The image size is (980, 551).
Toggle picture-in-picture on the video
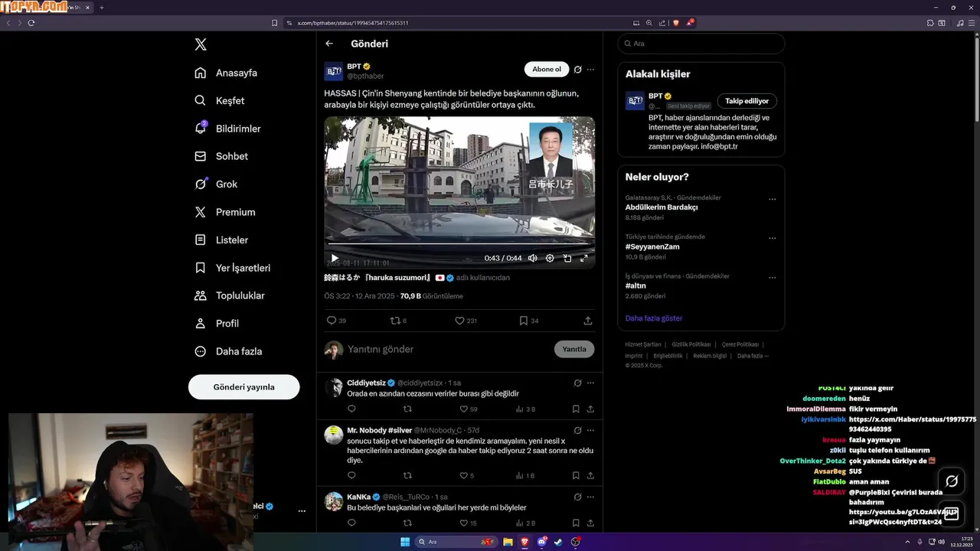click(x=567, y=258)
